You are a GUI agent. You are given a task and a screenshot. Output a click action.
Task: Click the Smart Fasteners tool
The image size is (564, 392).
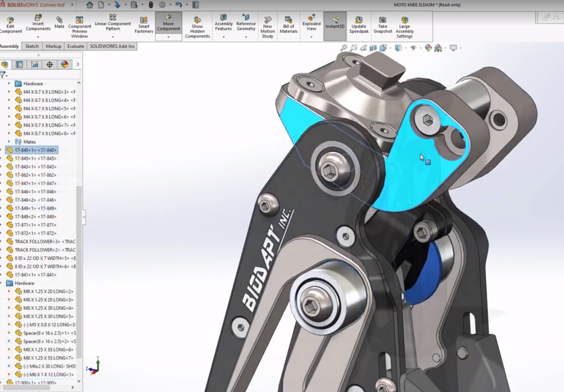pos(144,24)
